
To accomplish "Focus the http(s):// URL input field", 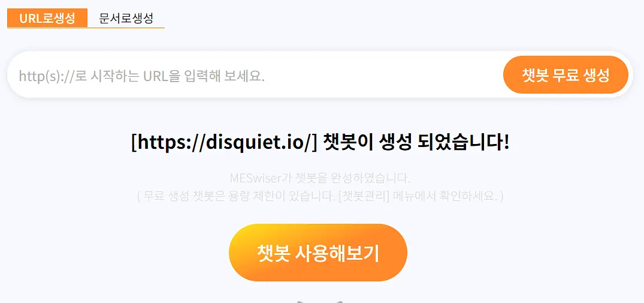I will [255, 76].
